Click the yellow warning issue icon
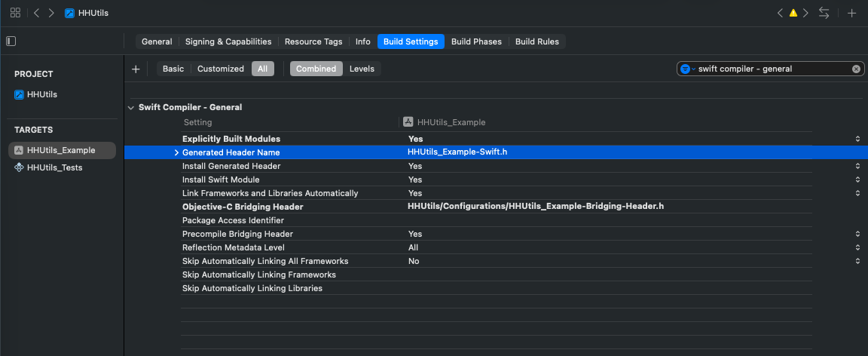 (793, 13)
